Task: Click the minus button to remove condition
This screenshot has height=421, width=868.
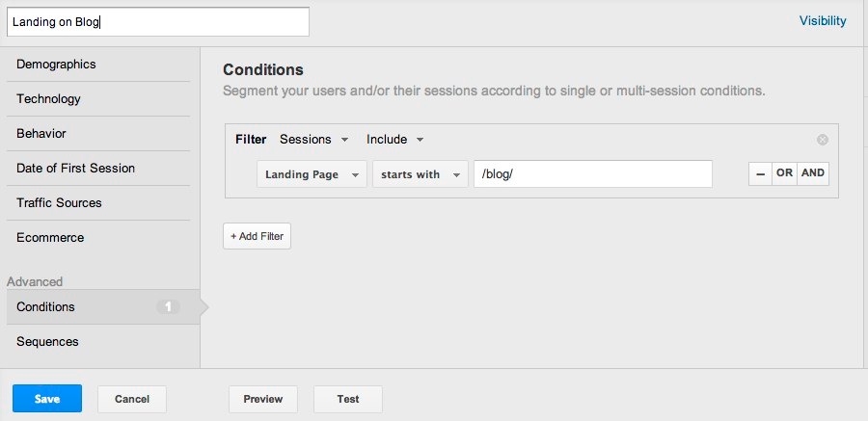Action: [760, 174]
